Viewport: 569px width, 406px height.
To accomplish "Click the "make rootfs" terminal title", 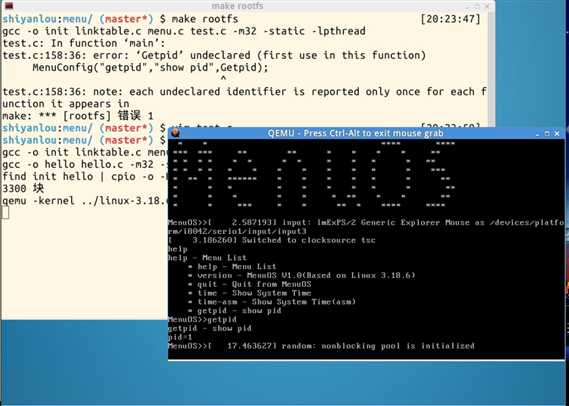I will [x=237, y=6].
